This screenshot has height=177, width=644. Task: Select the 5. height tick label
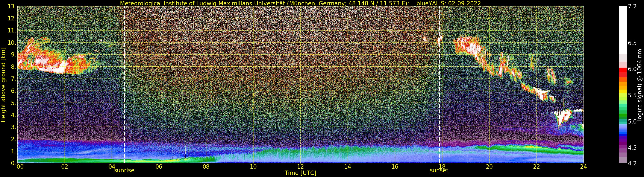(x=14, y=103)
